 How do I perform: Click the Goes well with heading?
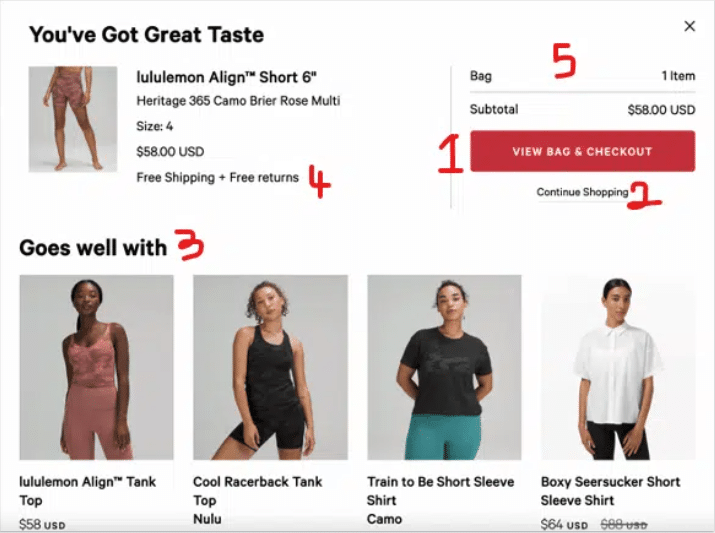pyautogui.click(x=93, y=248)
